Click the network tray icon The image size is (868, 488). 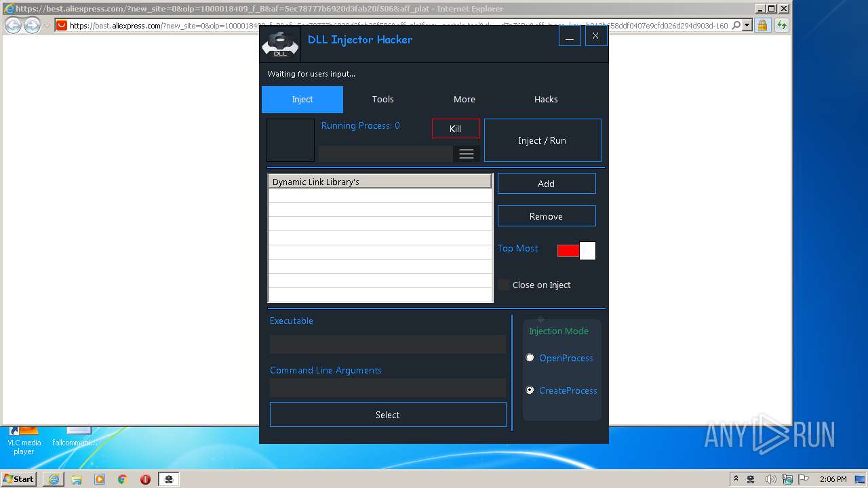(x=786, y=479)
